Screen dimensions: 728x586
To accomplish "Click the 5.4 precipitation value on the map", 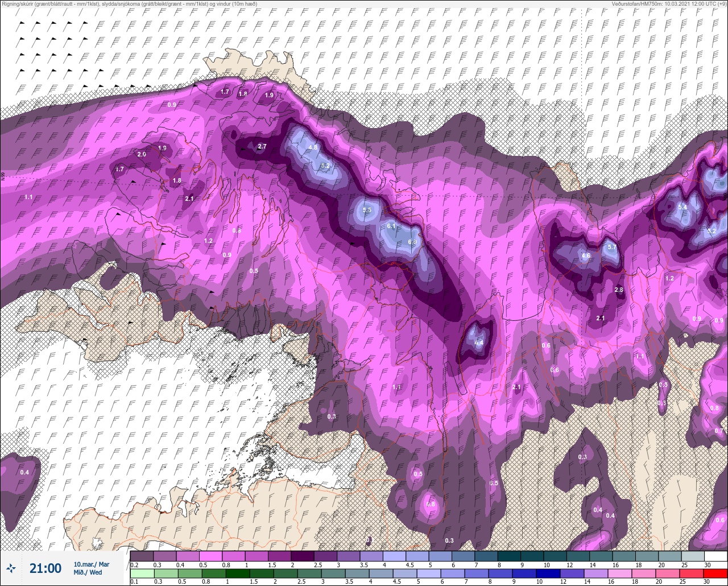I will (x=682, y=207).
